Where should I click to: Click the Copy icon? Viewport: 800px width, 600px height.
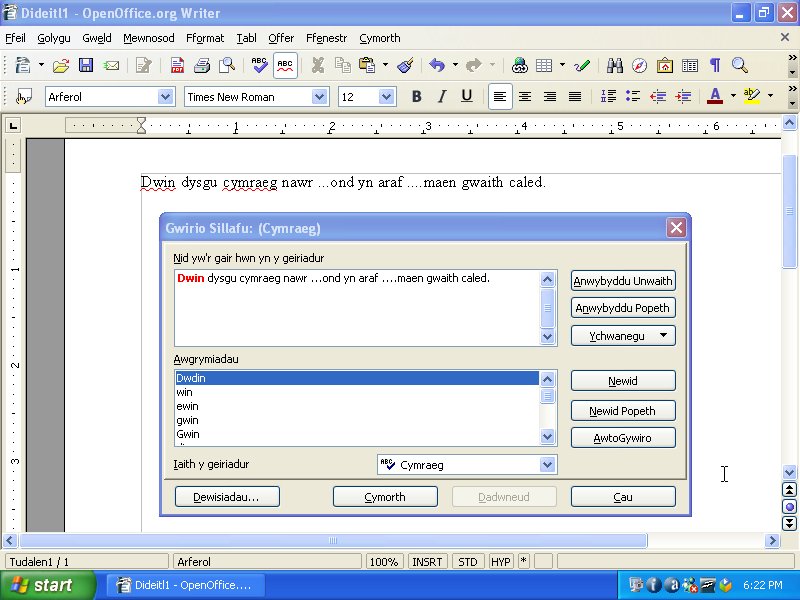[342, 65]
